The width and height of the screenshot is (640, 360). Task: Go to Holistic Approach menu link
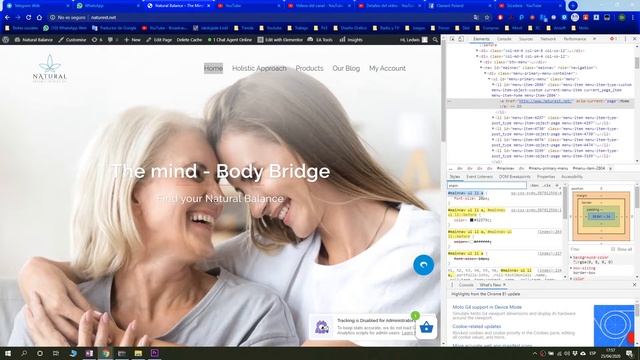pos(259,69)
